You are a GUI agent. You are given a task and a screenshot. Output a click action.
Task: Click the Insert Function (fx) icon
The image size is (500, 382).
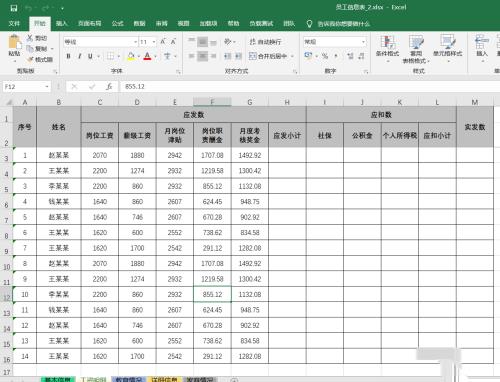(x=109, y=87)
